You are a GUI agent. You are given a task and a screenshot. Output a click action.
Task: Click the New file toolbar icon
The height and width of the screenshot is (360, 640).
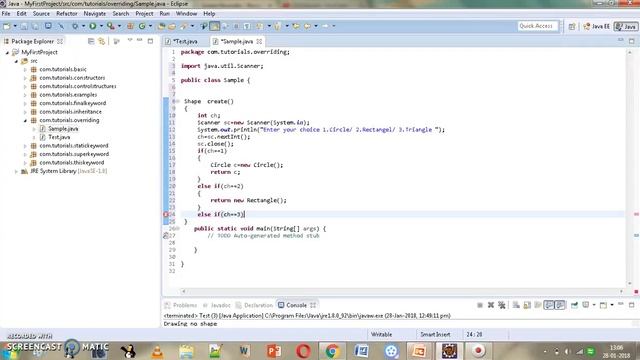[7, 26]
